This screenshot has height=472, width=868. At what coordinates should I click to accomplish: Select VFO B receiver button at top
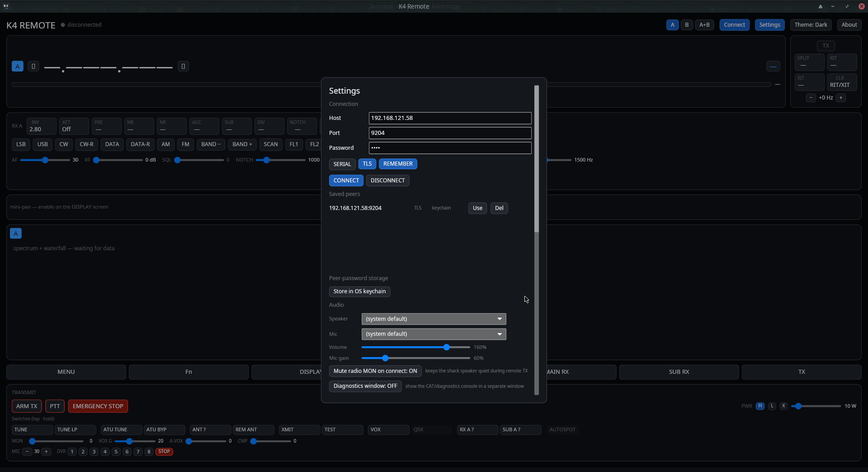[687, 25]
